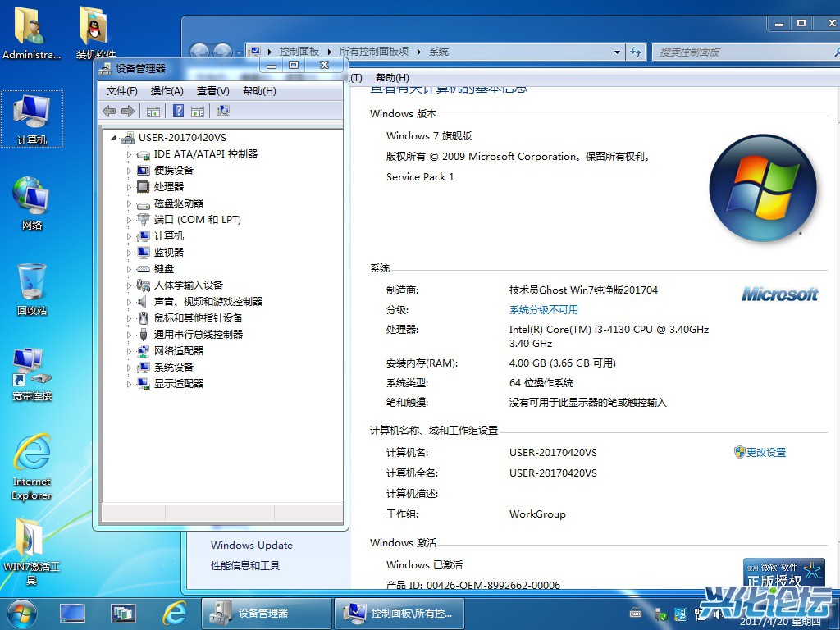Switch to 控制面板 taskbar button
Viewport: 840px width, 630px height.
point(399,614)
